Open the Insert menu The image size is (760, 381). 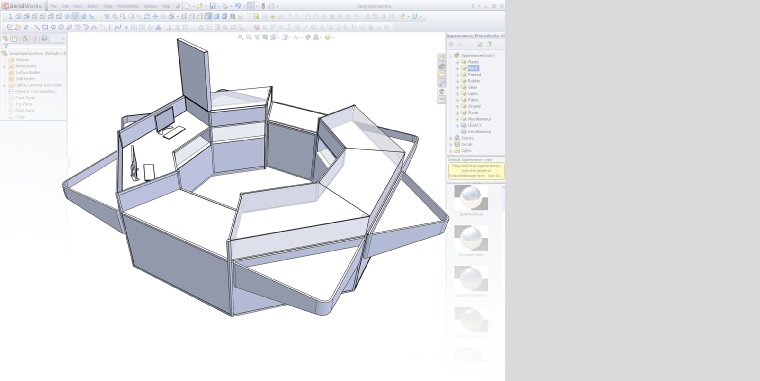(93, 6)
